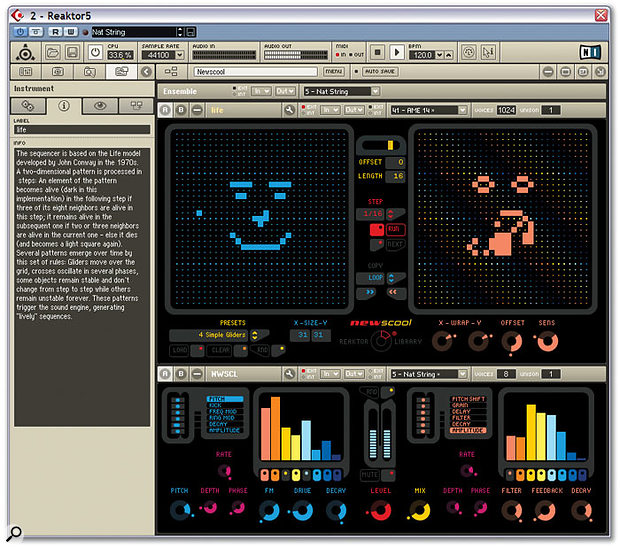Click the magnifier zoom icon
The width and height of the screenshot is (620, 548).
(14, 533)
